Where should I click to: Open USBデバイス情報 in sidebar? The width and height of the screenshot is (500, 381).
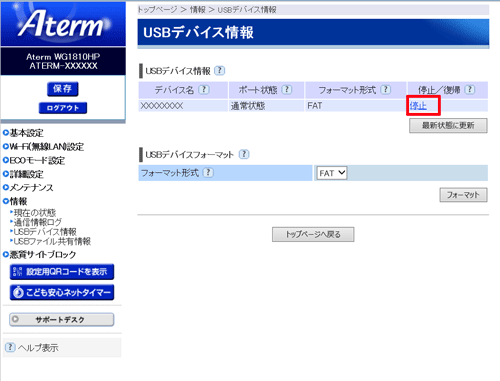(45, 231)
